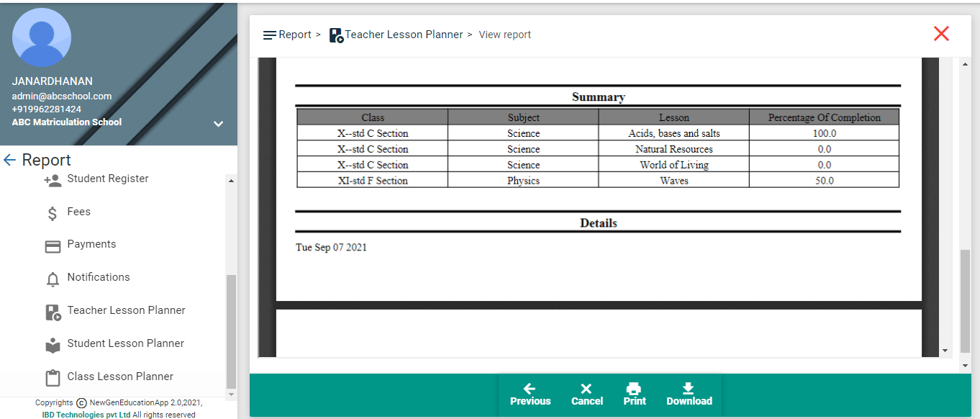Click the Student Lesson Planner reading icon
This screenshot has height=419, width=980.
pyautogui.click(x=53, y=346)
